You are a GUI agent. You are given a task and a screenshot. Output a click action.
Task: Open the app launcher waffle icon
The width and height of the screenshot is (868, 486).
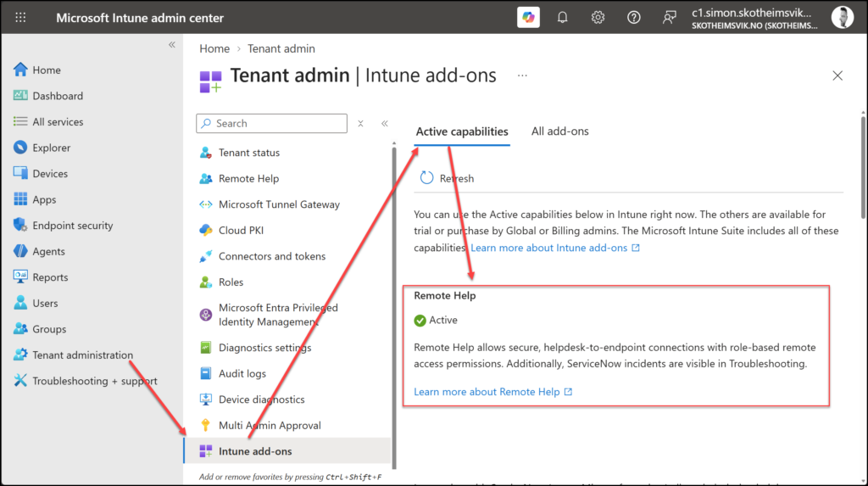click(20, 17)
